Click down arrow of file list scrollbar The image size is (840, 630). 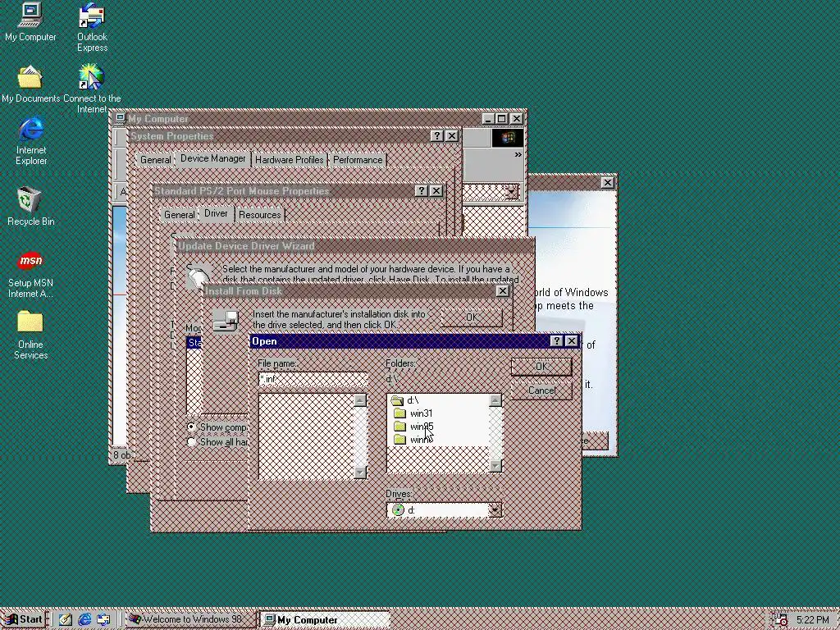coord(361,472)
